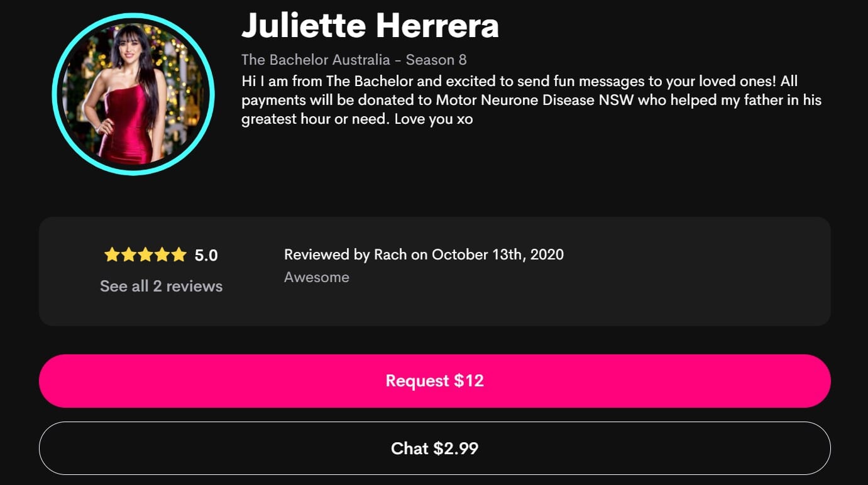This screenshot has width=868, height=485.
Task: Click the fourth yellow rating star
Action: tap(162, 254)
